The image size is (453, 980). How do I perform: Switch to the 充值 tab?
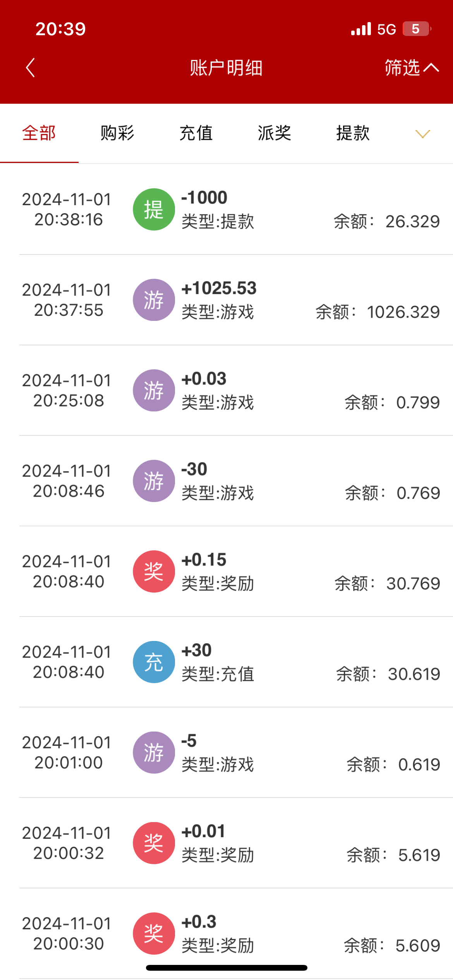click(x=196, y=133)
